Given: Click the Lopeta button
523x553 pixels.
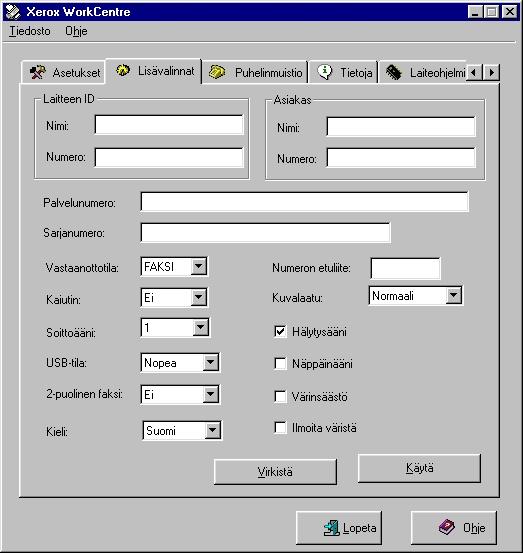Looking at the screenshot, I should click(x=339, y=528).
